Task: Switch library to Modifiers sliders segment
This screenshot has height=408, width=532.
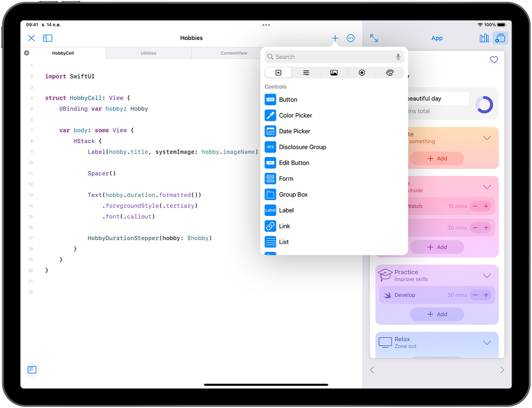Action: pyautogui.click(x=306, y=73)
